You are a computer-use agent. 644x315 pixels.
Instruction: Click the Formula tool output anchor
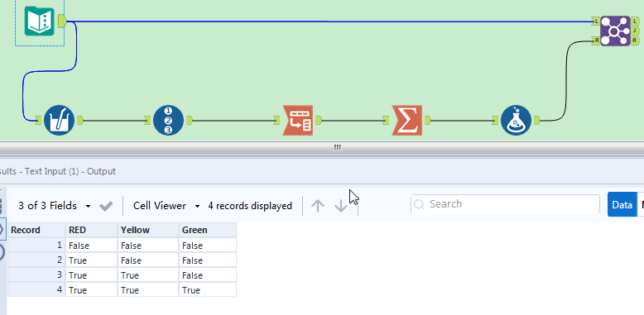[x=536, y=120]
